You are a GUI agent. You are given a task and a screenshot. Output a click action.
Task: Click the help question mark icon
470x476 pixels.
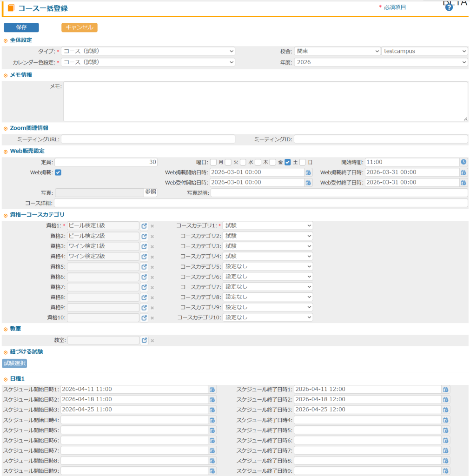coord(449,7)
